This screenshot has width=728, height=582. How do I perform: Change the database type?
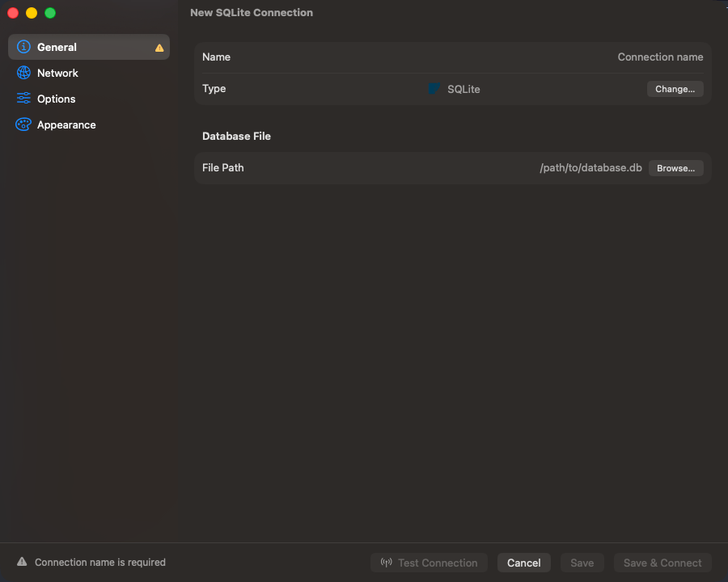(x=675, y=89)
